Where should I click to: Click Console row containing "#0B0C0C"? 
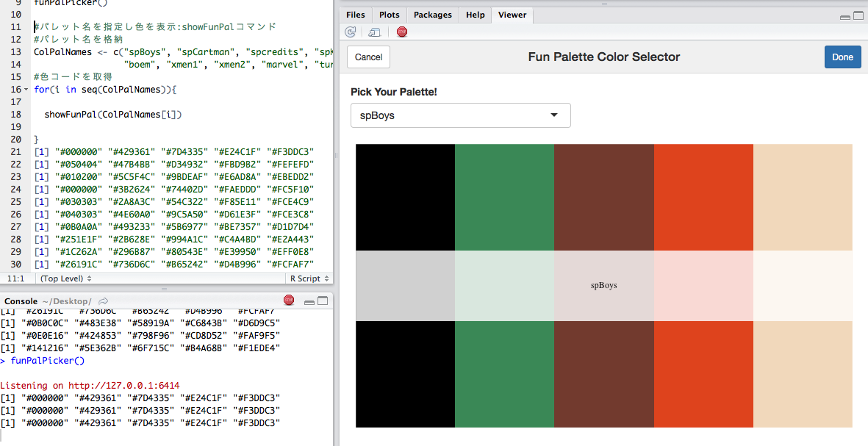coord(140,323)
